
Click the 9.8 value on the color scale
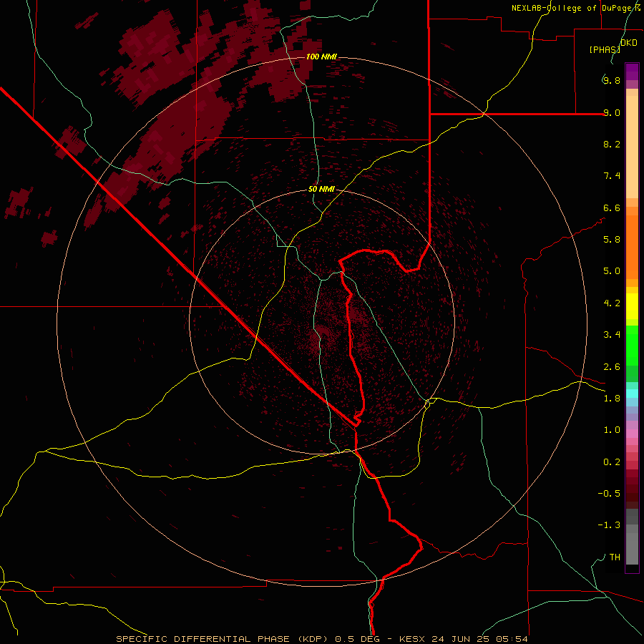(612, 80)
